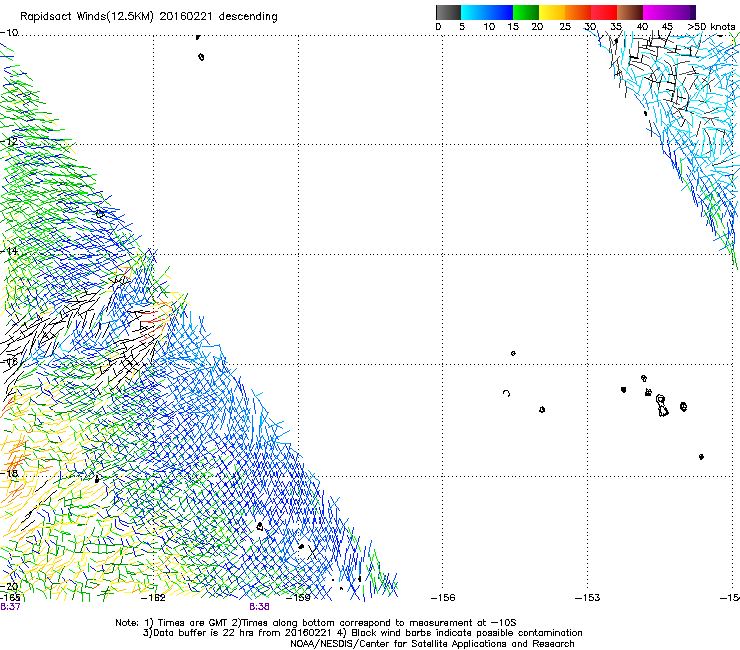Viewport: 740px width, 650px height.
Task: Click the '-14' latitude axis label
Action: pos(9,251)
